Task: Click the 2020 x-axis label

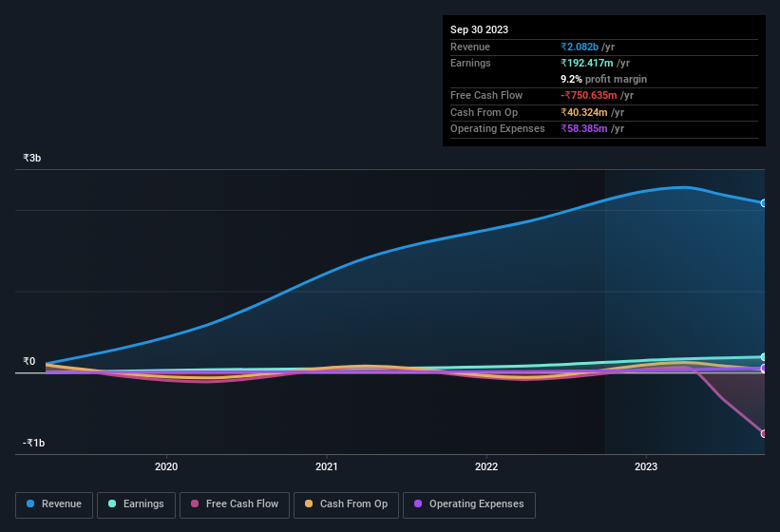Action: pyautogui.click(x=166, y=466)
